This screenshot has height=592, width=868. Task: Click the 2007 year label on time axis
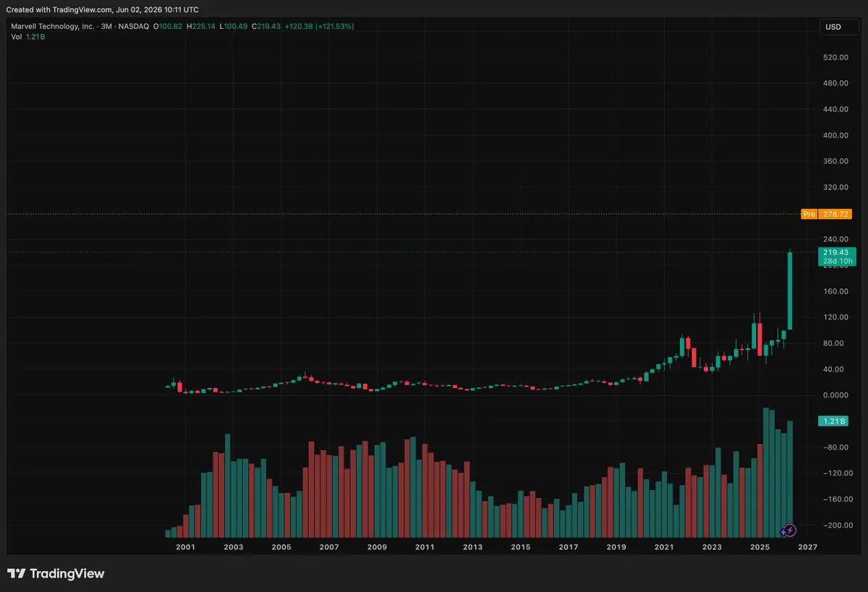(329, 548)
